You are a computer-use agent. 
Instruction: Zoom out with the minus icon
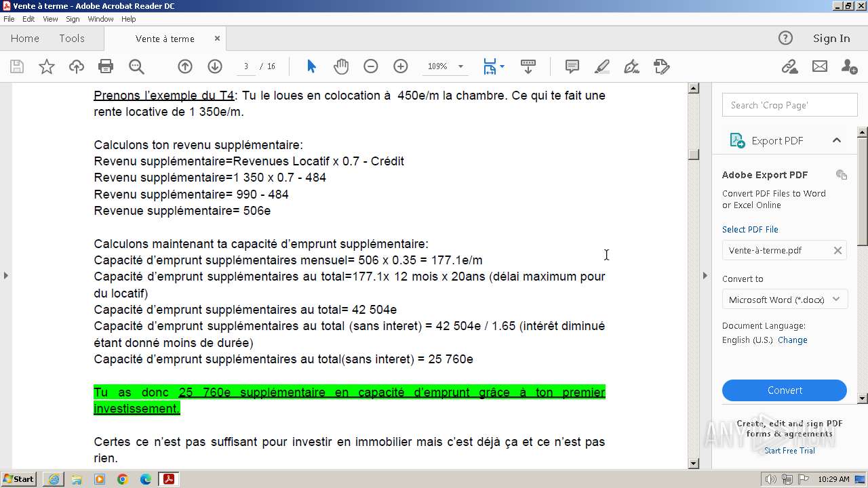[x=370, y=66]
